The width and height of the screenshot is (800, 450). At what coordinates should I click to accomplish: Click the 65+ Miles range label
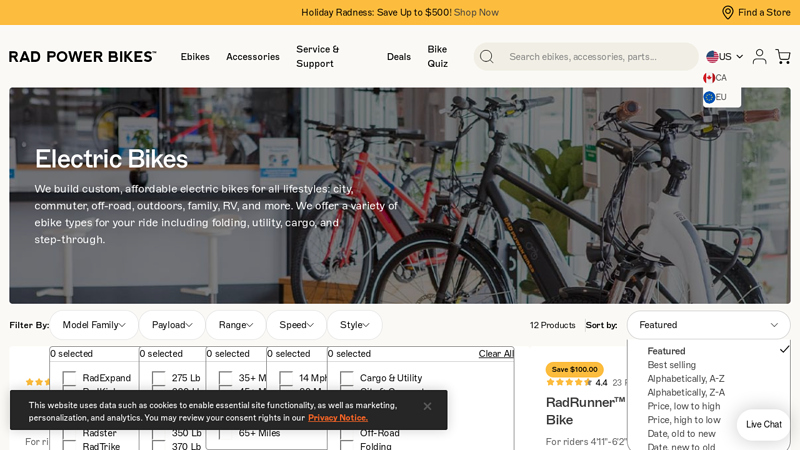point(259,433)
